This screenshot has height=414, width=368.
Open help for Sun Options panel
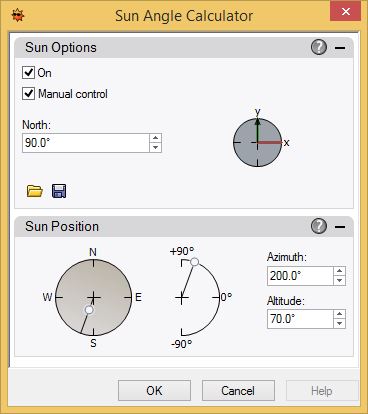click(x=319, y=47)
